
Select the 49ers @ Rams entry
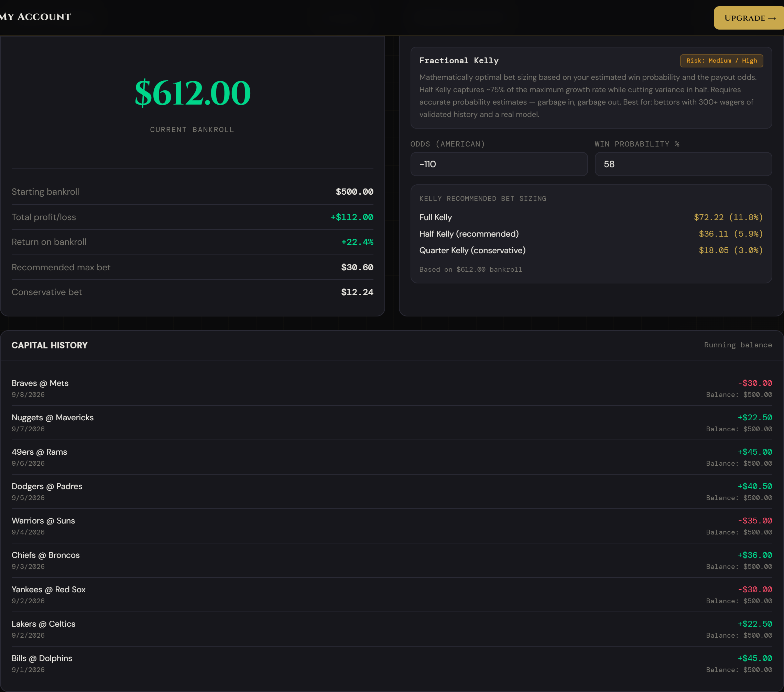tap(392, 457)
